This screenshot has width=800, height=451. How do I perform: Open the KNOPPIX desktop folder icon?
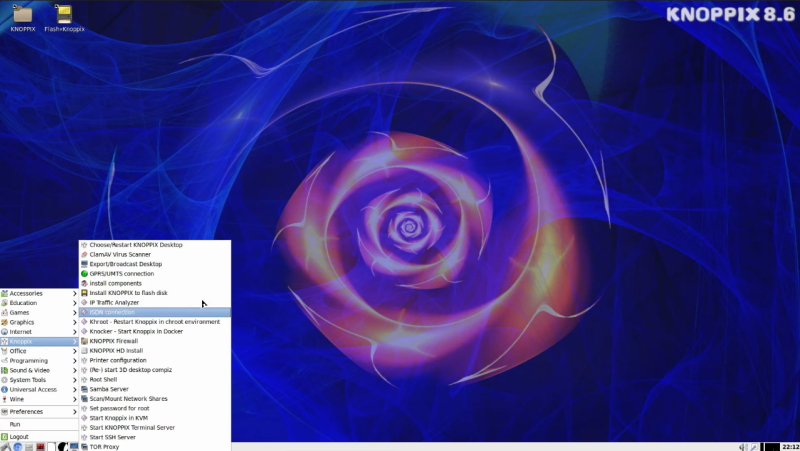[22, 14]
